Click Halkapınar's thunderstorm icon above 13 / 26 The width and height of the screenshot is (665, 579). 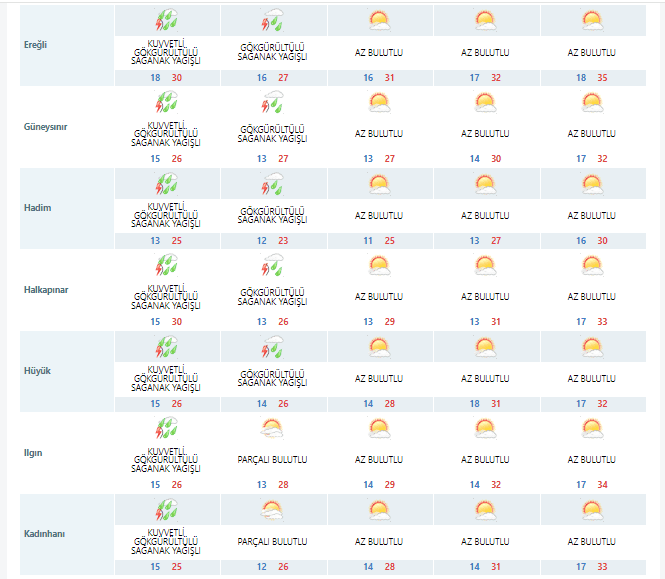(x=272, y=265)
